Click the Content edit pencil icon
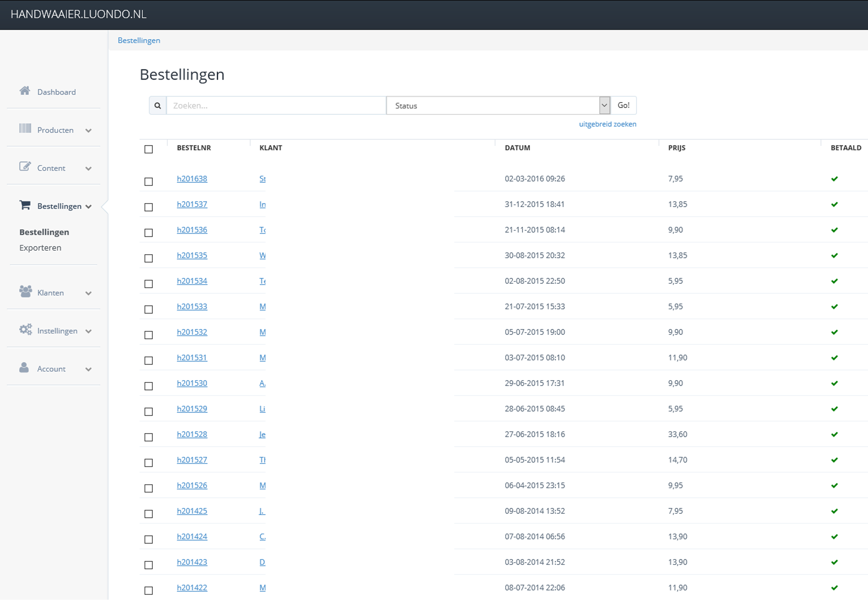The image size is (868, 600). point(25,166)
